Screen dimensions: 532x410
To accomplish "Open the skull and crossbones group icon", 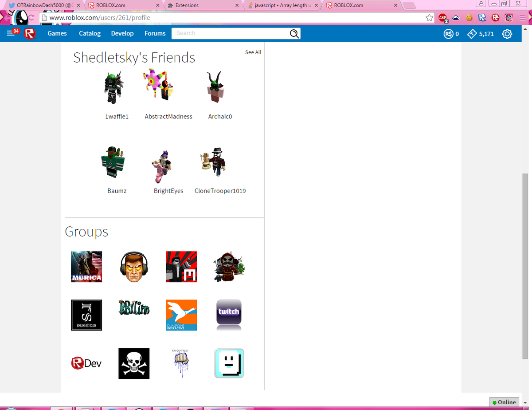I will (x=134, y=363).
